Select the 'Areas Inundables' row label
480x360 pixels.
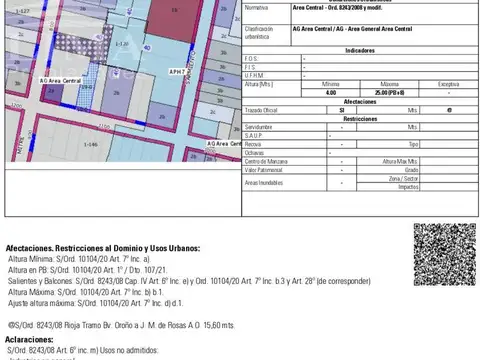[264, 183]
